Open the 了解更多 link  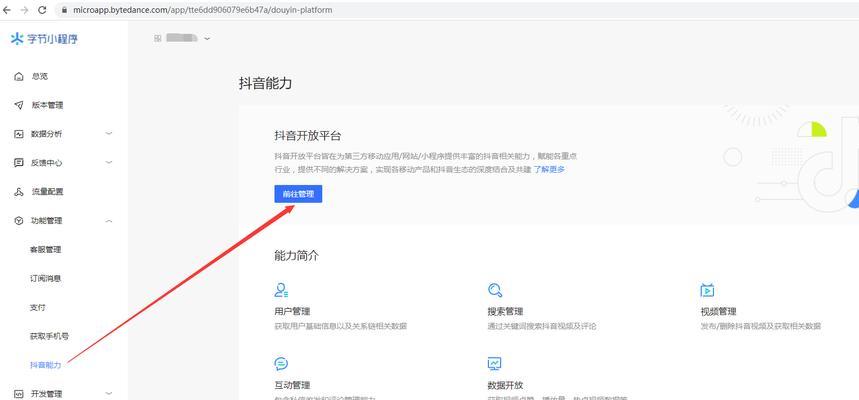click(x=549, y=170)
